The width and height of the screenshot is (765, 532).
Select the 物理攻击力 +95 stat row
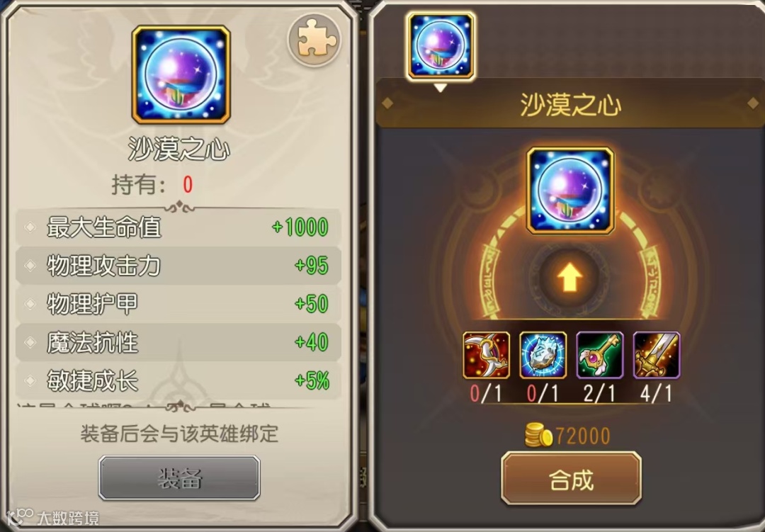(x=178, y=266)
